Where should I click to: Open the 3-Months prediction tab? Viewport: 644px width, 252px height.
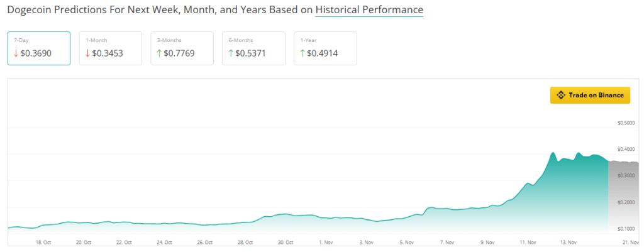(182, 48)
